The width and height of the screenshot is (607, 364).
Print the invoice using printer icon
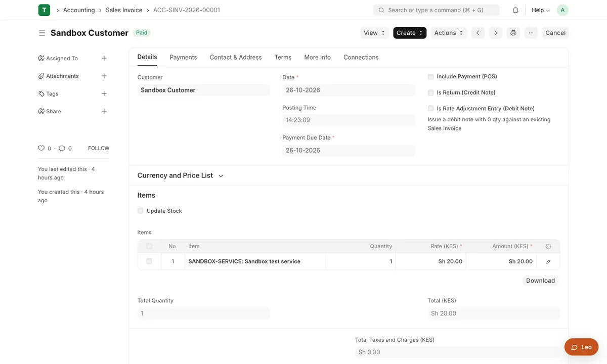point(513,33)
